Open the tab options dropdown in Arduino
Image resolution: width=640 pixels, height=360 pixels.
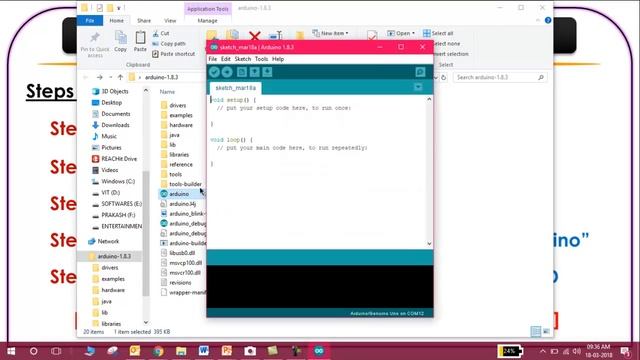pyautogui.click(x=418, y=87)
